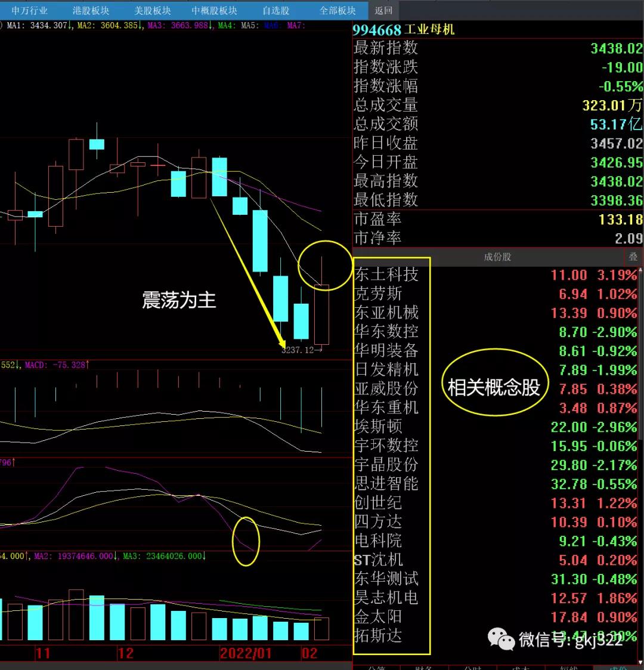The image size is (644, 670).
Task: Click the 最新指数 value 3438.02
Action: pos(616,48)
